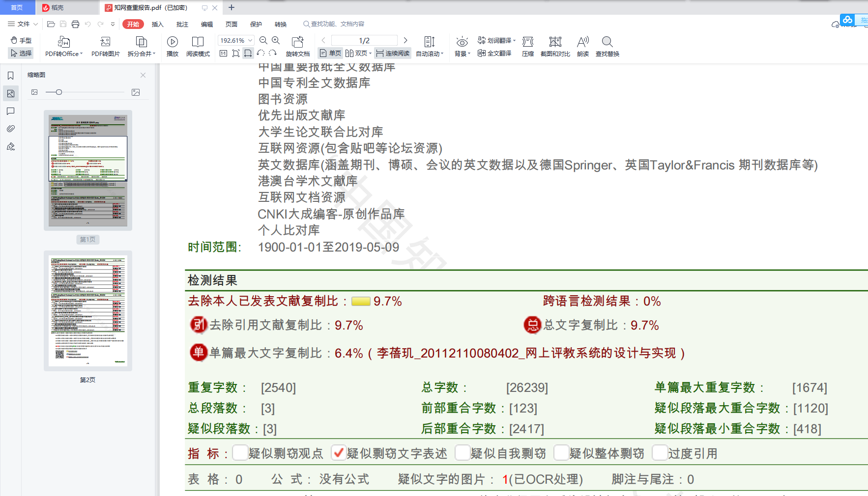Viewport: 868px width, 496px height.
Task: Add a new tab with the plus button
Action: click(x=231, y=7)
